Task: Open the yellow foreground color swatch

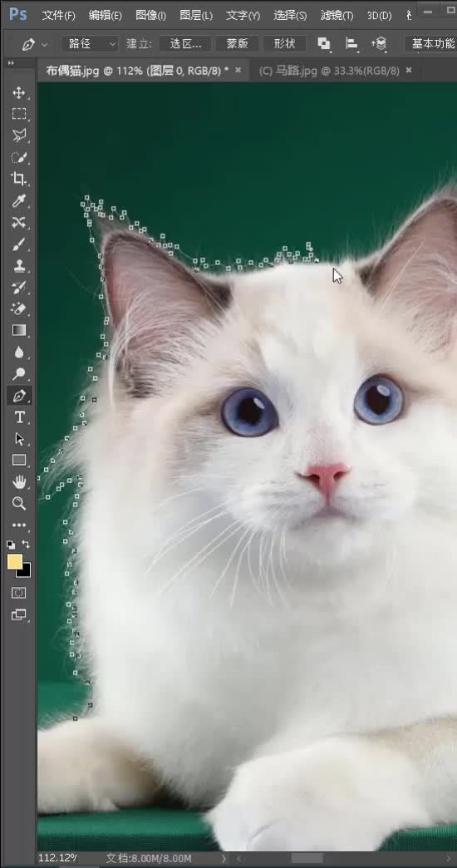Action: [15, 561]
